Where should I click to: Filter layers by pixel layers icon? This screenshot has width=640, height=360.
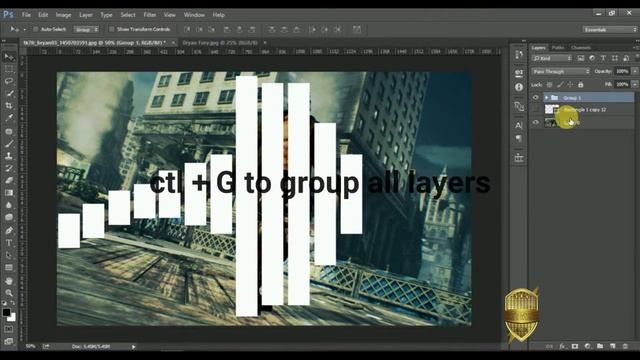[x=580, y=58]
